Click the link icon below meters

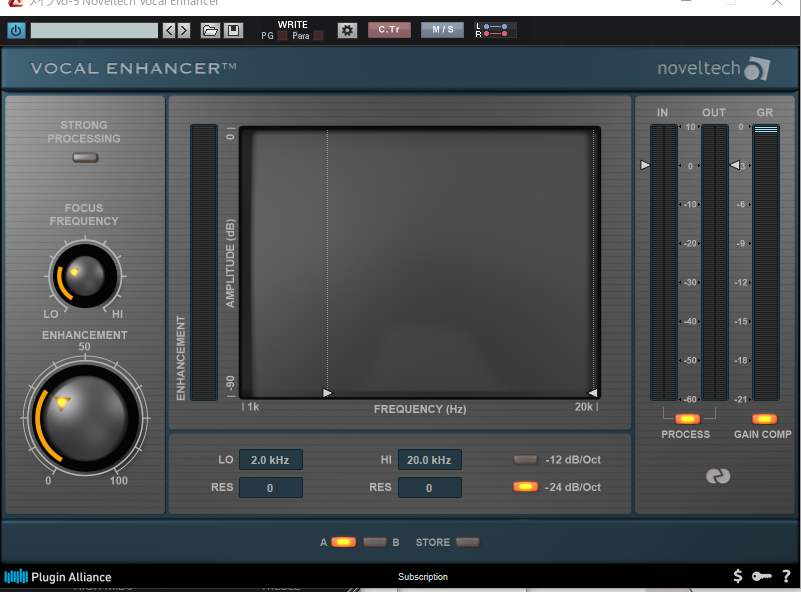(718, 476)
